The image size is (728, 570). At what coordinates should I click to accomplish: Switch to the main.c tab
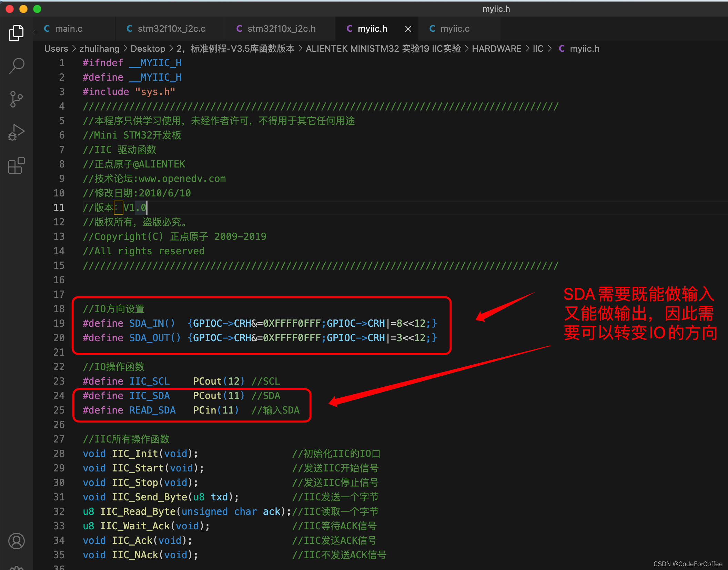pos(69,29)
